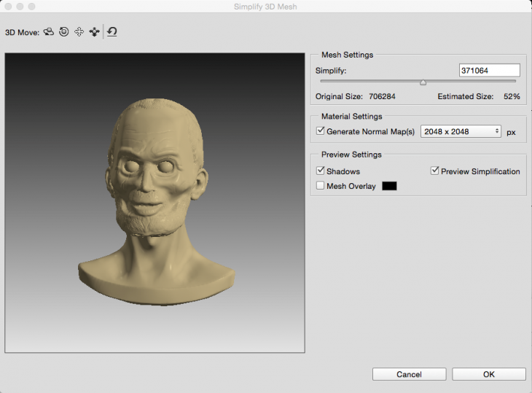This screenshot has width=532, height=393.
Task: Disable Generate Normal Map(s) checkbox
Action: coord(321,131)
